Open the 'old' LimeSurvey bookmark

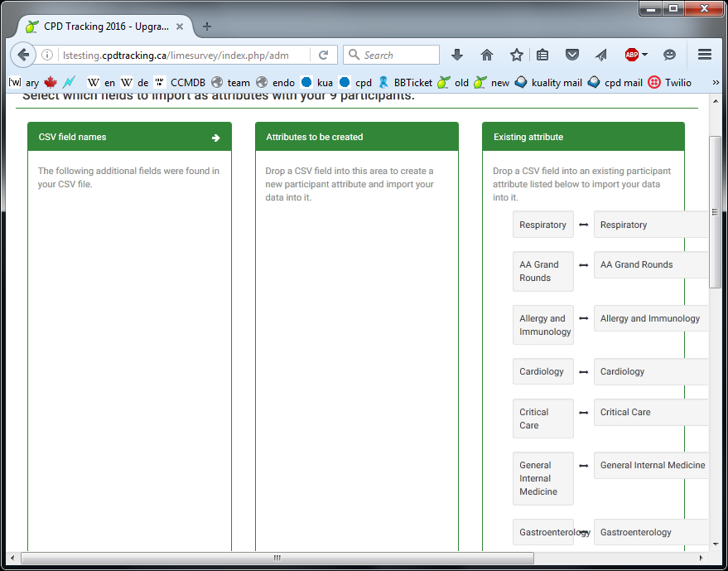pyautogui.click(x=453, y=83)
